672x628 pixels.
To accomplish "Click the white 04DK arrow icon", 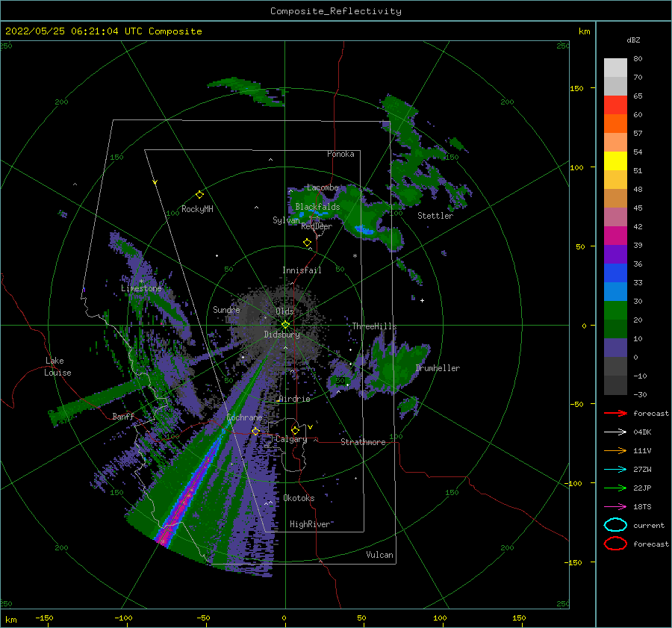I will point(615,432).
